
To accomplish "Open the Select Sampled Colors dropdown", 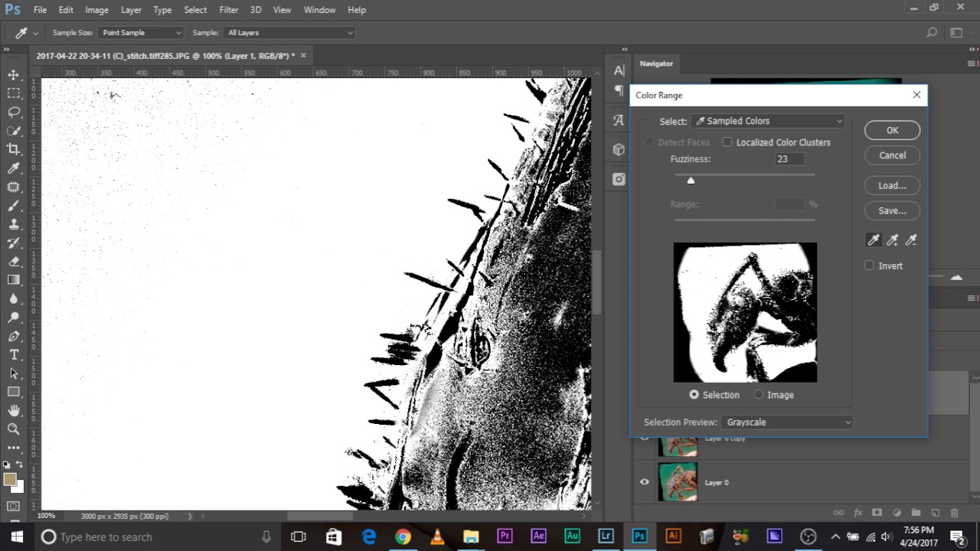I will pos(768,121).
